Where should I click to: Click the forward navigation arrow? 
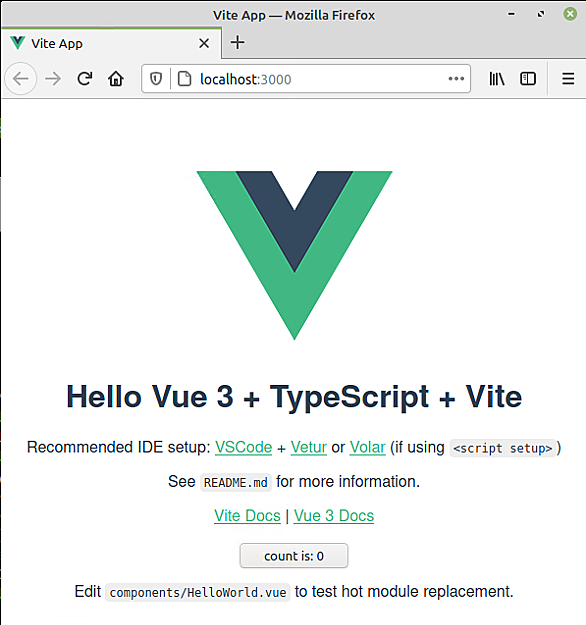(x=53, y=79)
